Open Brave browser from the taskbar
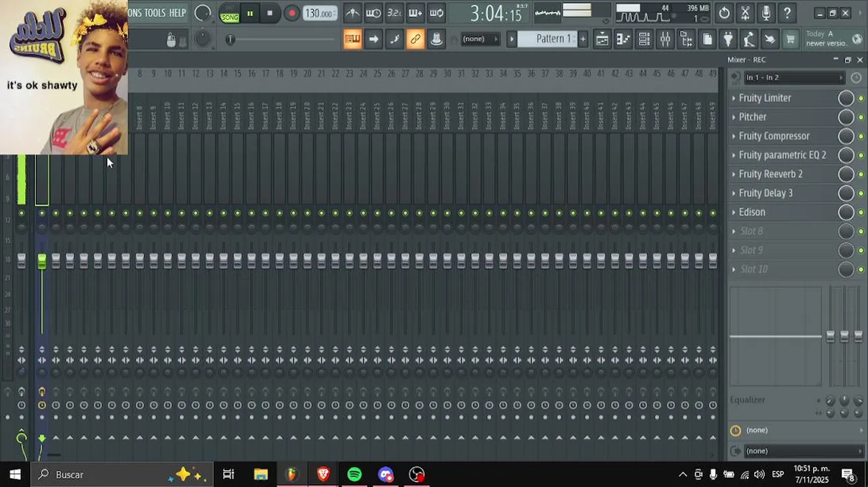 click(x=323, y=474)
